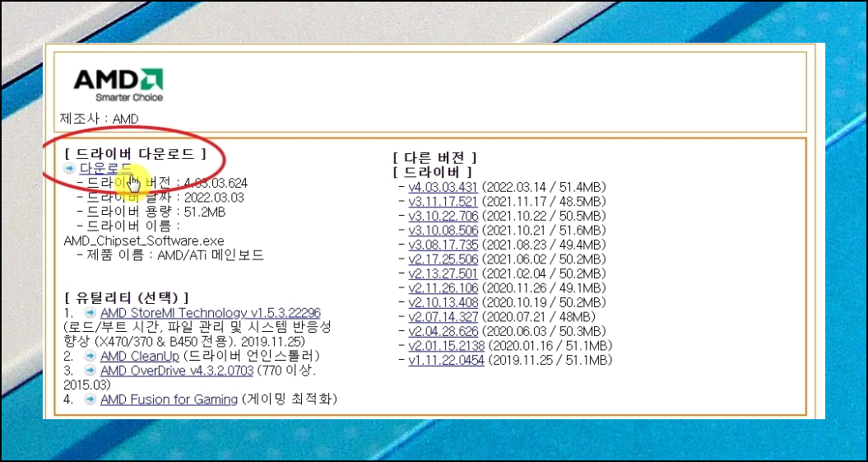Click arrow icon before AMD Fusion for Gaming
This screenshot has height=462, width=868.
91,399
